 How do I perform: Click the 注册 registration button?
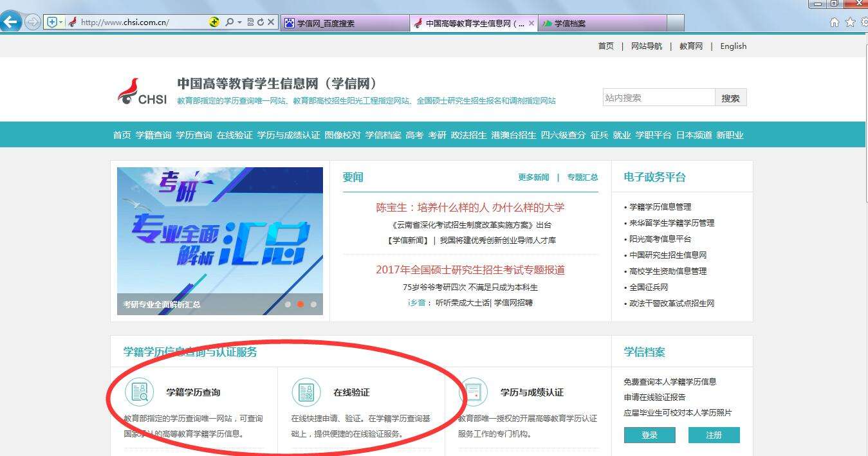pos(714,435)
